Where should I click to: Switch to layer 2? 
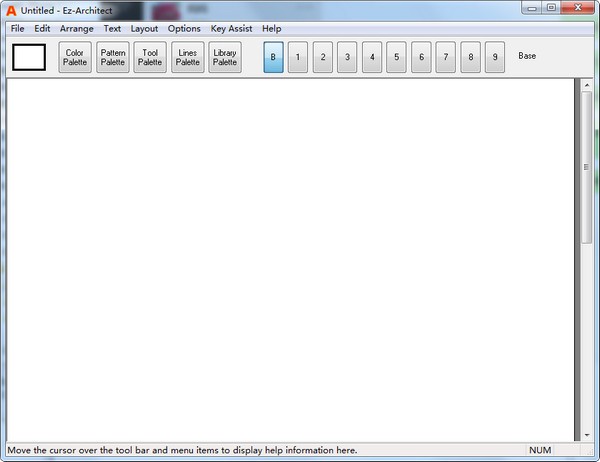322,57
